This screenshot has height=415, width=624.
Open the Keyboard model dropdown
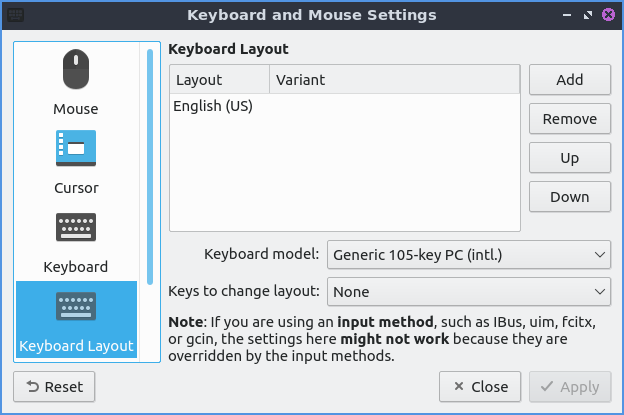(468, 254)
